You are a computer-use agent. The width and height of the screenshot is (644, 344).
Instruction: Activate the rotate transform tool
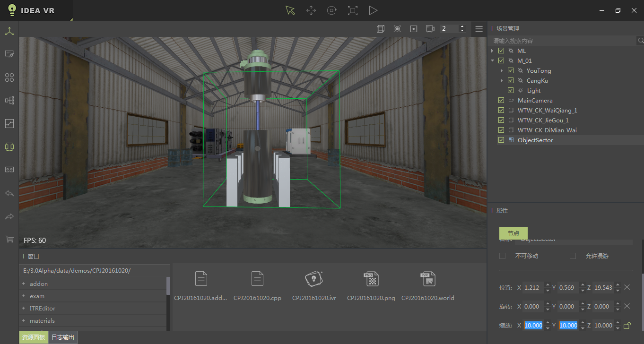(331, 10)
